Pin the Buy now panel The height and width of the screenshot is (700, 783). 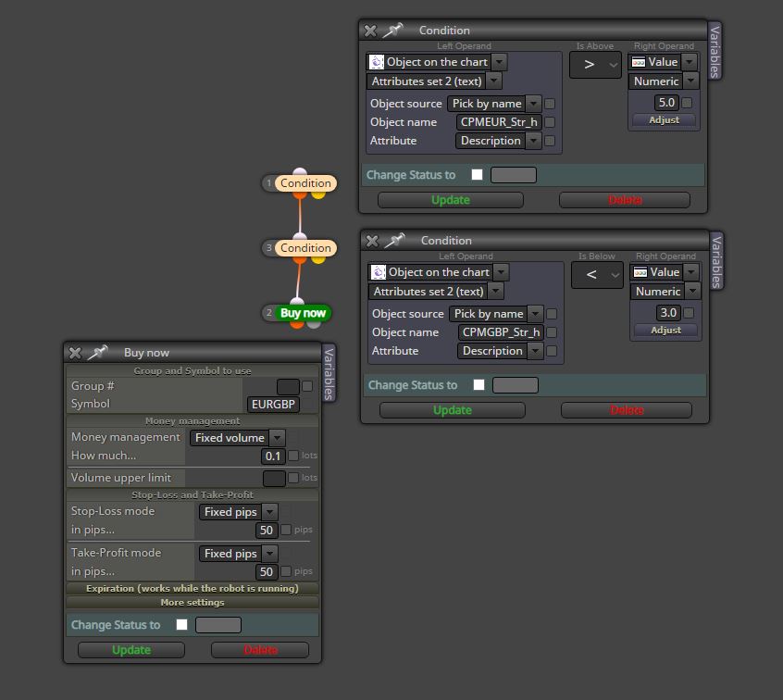tap(98, 352)
